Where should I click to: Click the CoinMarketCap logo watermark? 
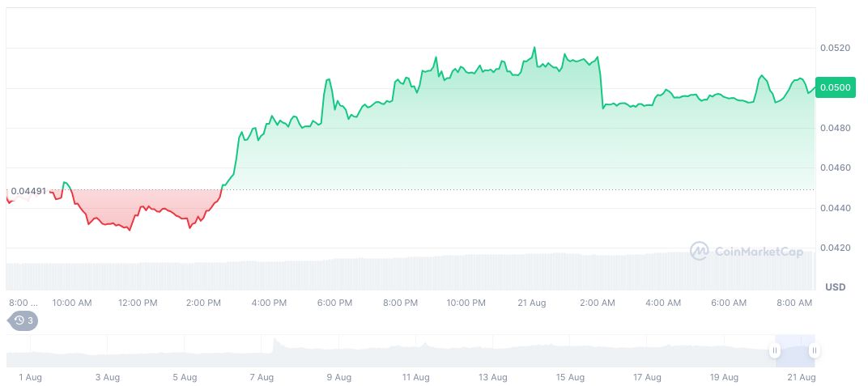click(x=747, y=252)
